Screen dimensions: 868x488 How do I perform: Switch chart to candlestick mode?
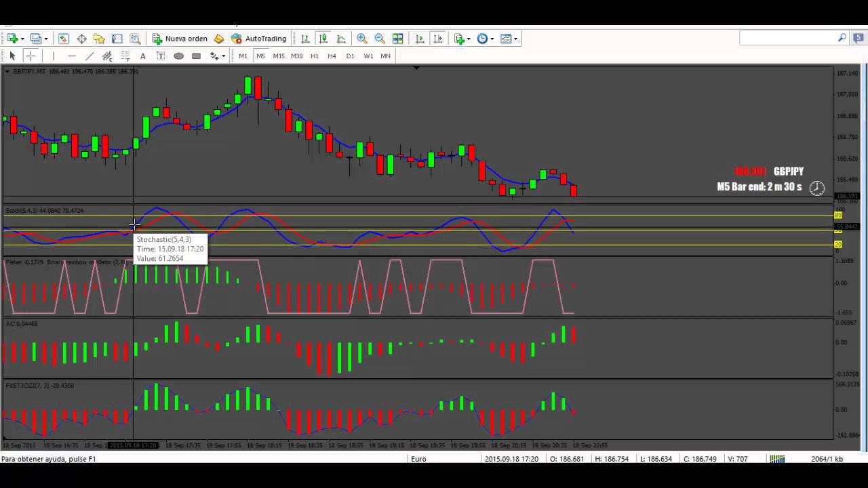(x=323, y=39)
